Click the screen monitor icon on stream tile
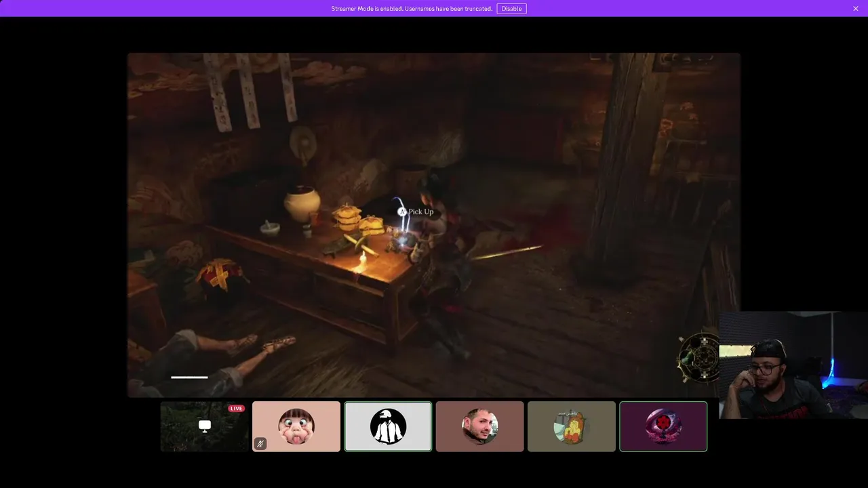The height and width of the screenshot is (488, 868). 205,426
